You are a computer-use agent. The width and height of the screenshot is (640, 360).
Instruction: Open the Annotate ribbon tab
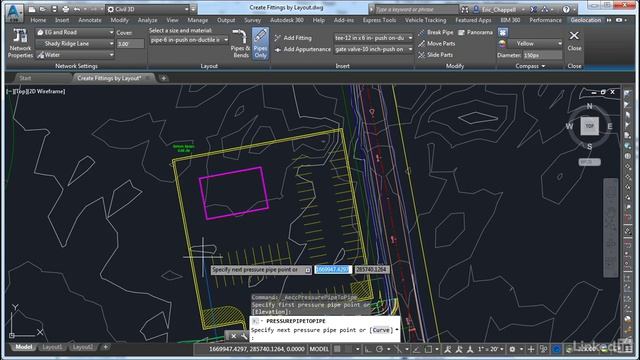click(90, 20)
